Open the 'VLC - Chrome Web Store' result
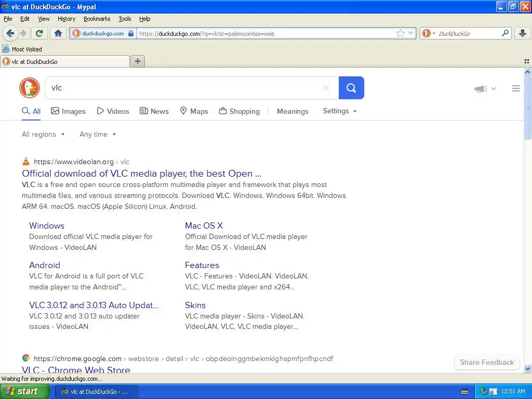Screen dimensions: 532x399 pos(76,369)
